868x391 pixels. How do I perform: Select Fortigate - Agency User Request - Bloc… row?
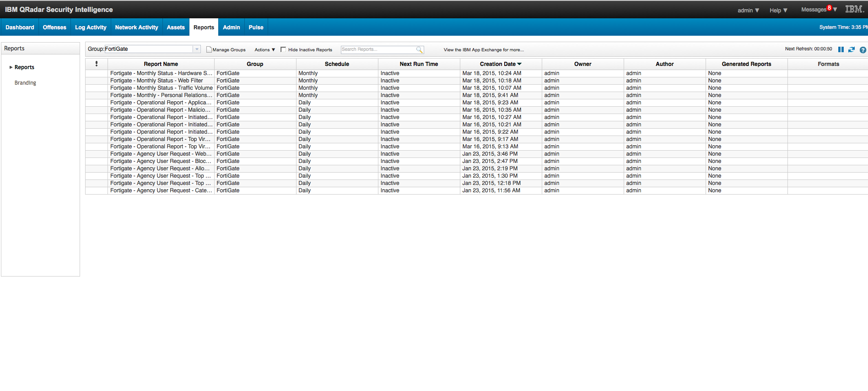click(476, 161)
